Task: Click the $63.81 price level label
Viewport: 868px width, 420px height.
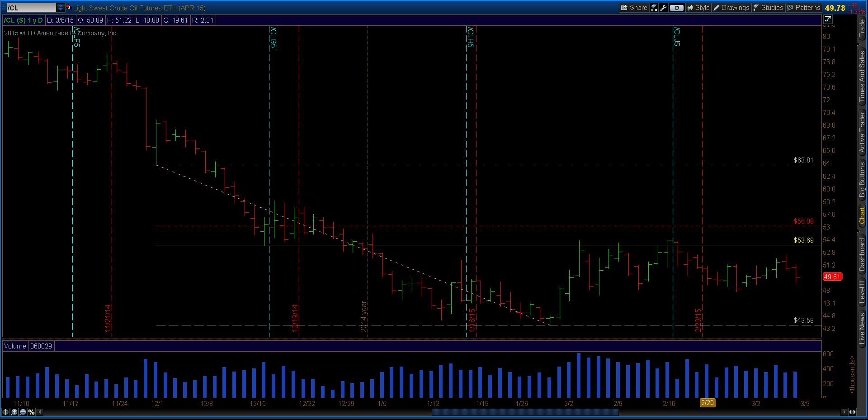Action: coord(803,160)
